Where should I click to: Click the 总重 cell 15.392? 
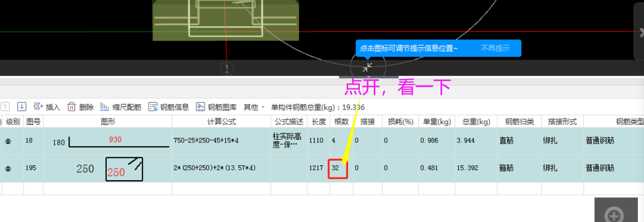tap(476, 168)
